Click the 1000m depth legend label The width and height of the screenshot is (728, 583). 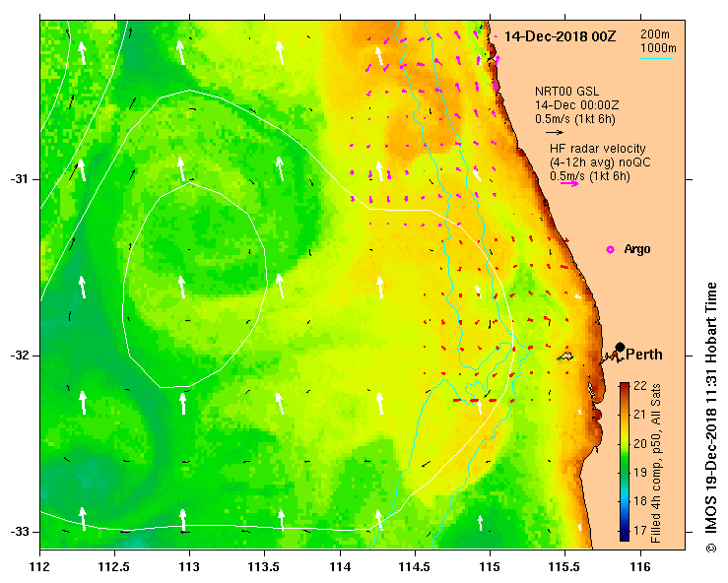point(658,48)
